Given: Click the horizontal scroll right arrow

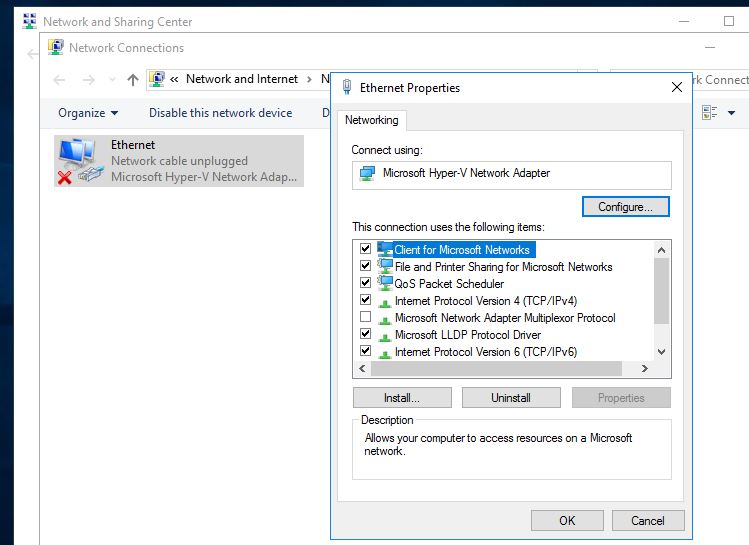Looking at the screenshot, I should pos(645,369).
